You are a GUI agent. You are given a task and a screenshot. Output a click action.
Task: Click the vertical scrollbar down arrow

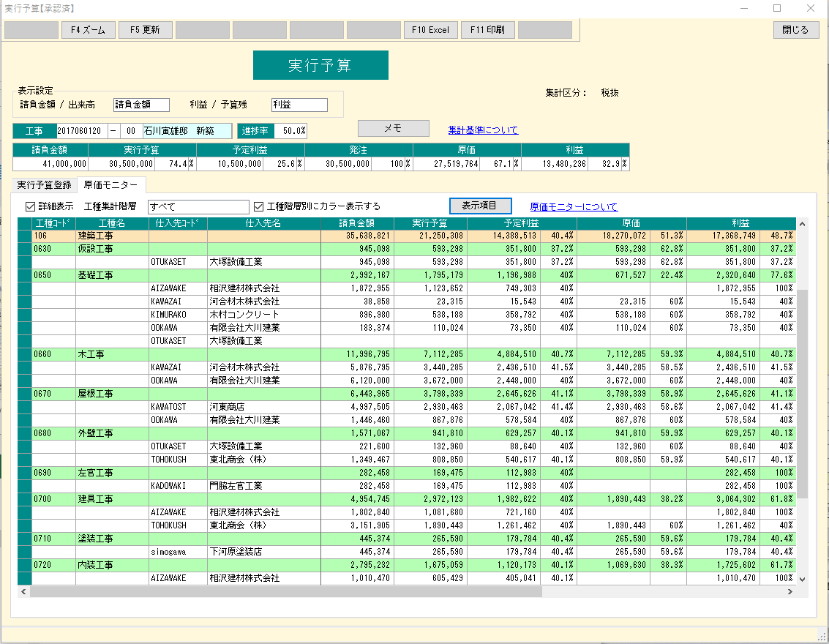coord(802,579)
